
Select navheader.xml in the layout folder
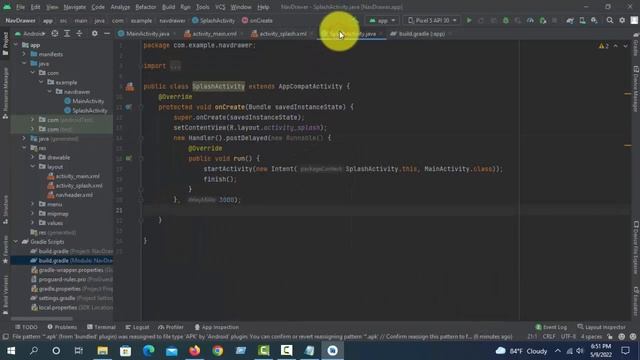[x=70, y=195]
